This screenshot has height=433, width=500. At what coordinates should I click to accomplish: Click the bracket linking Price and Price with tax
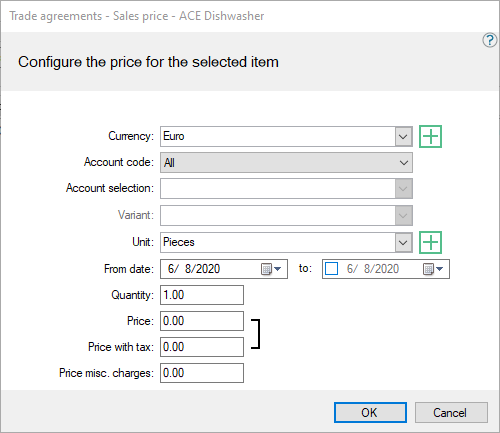(x=256, y=334)
